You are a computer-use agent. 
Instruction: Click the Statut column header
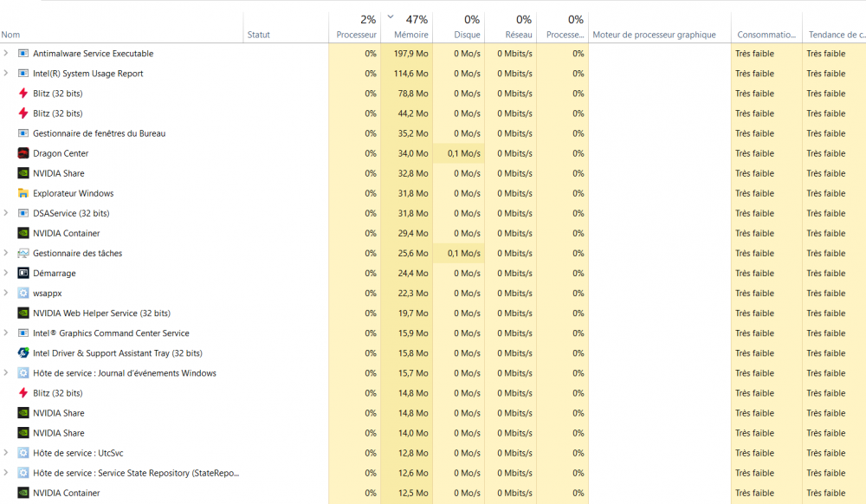pos(259,35)
